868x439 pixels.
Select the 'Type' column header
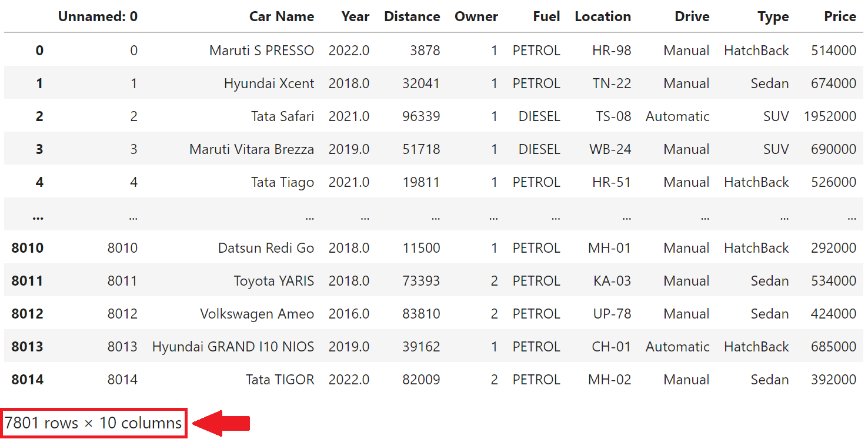tap(773, 16)
